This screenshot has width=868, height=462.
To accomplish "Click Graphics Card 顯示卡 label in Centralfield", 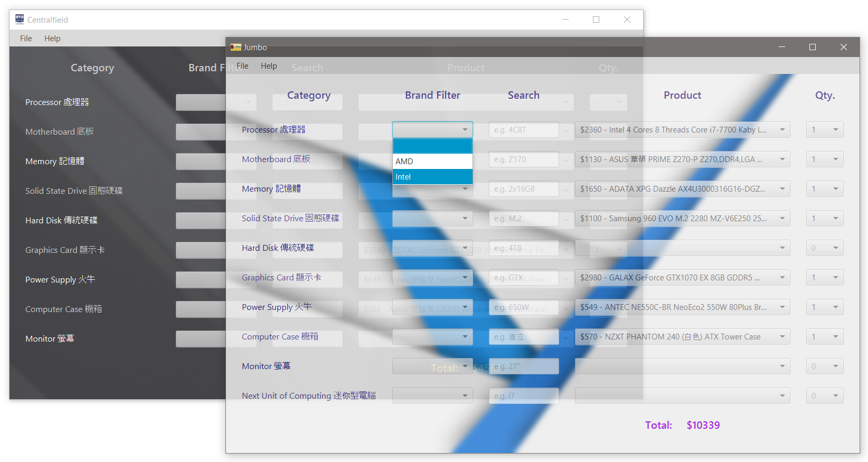I will [65, 250].
